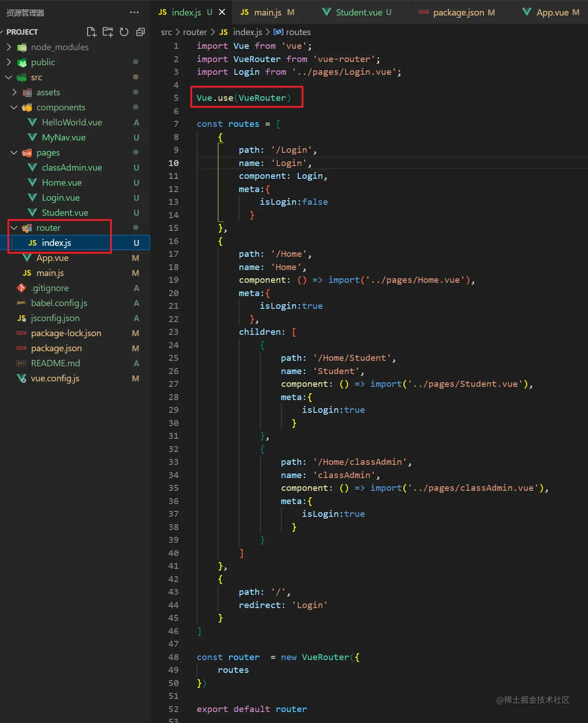Viewport: 588px width, 723px height.
Task: Collapse the pages folder chevron
Action: [14, 152]
